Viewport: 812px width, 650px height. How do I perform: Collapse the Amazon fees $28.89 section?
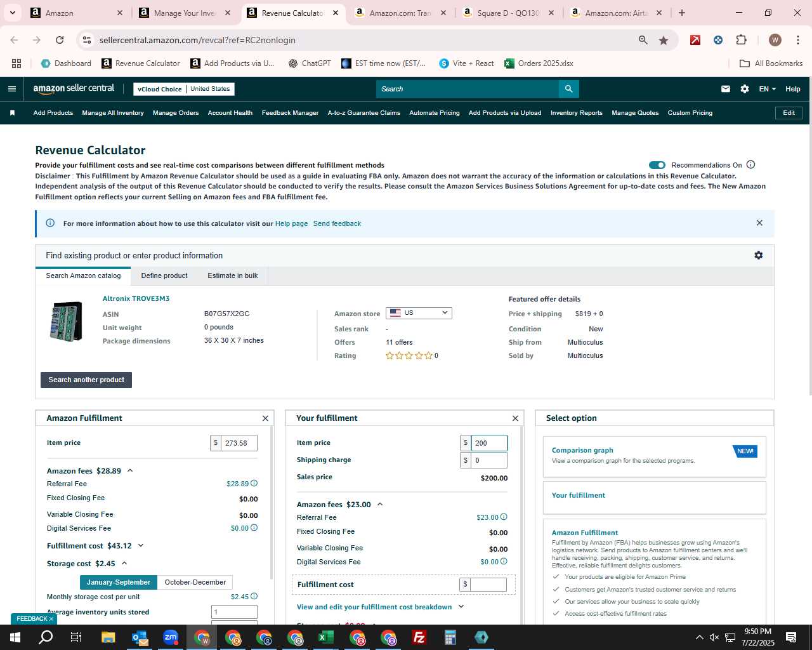(x=130, y=471)
